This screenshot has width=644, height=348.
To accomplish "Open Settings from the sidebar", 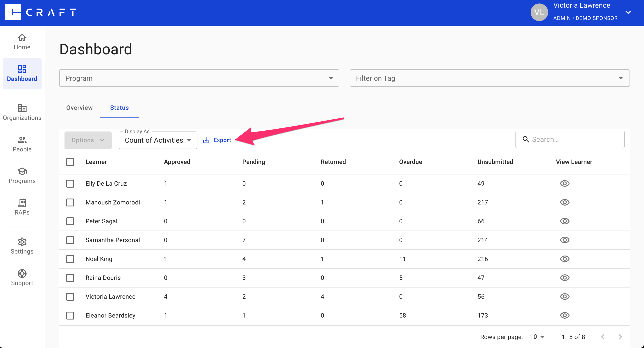I will [x=22, y=246].
